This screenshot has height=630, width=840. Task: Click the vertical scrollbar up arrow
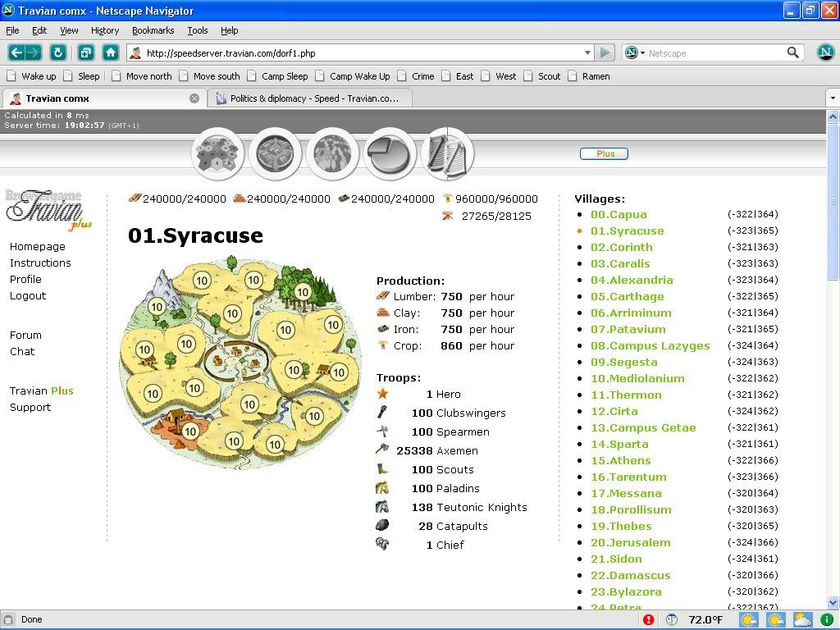[833, 116]
